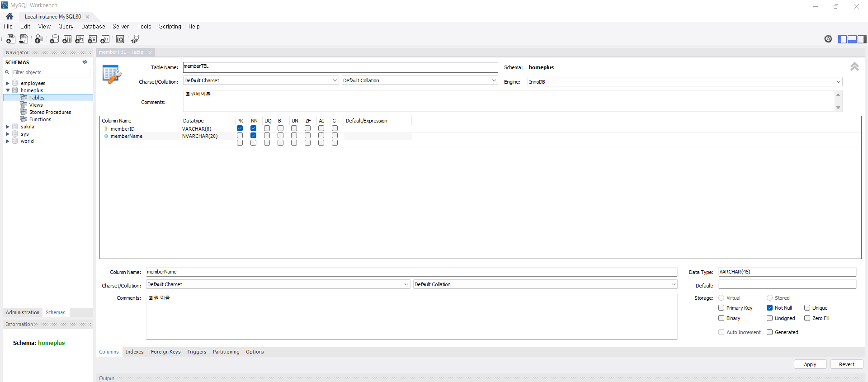Expand the world schema
Screen dimensions: 868x382
coord(8,141)
